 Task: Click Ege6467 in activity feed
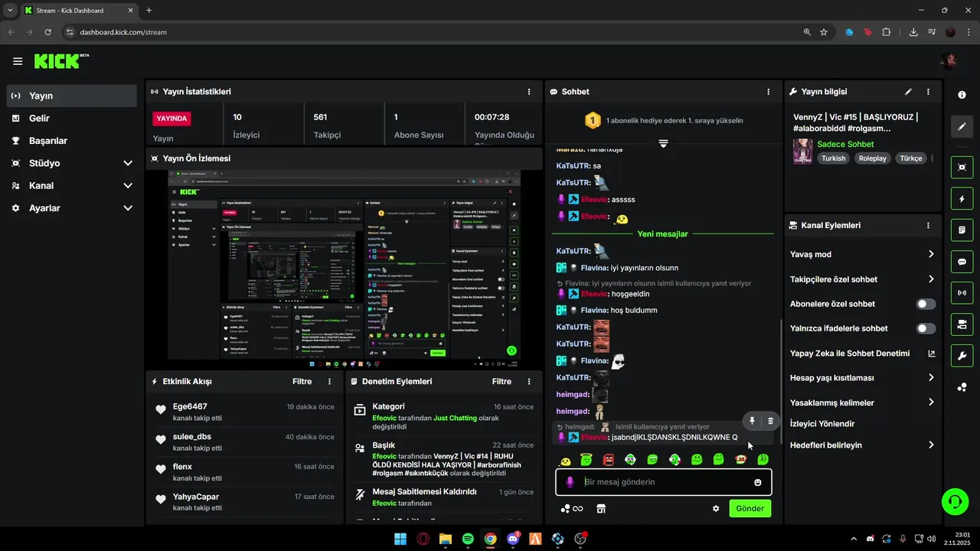tap(190, 406)
